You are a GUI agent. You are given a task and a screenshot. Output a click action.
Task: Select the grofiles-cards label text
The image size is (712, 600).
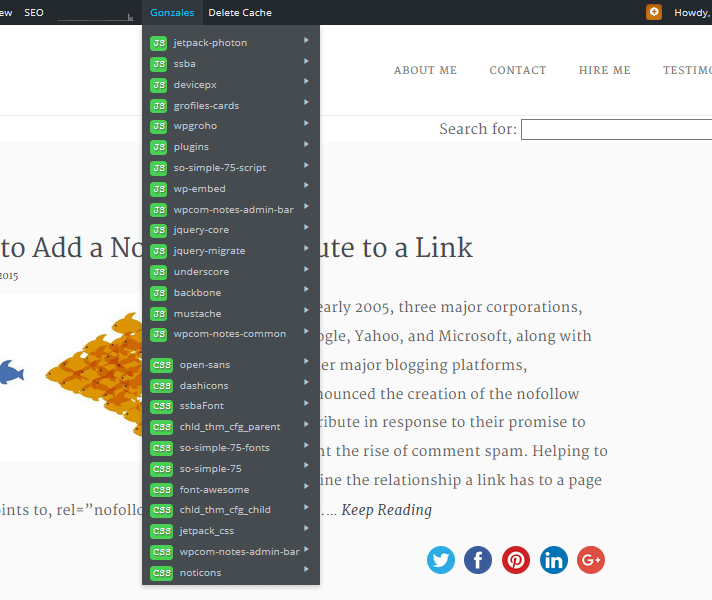point(206,106)
